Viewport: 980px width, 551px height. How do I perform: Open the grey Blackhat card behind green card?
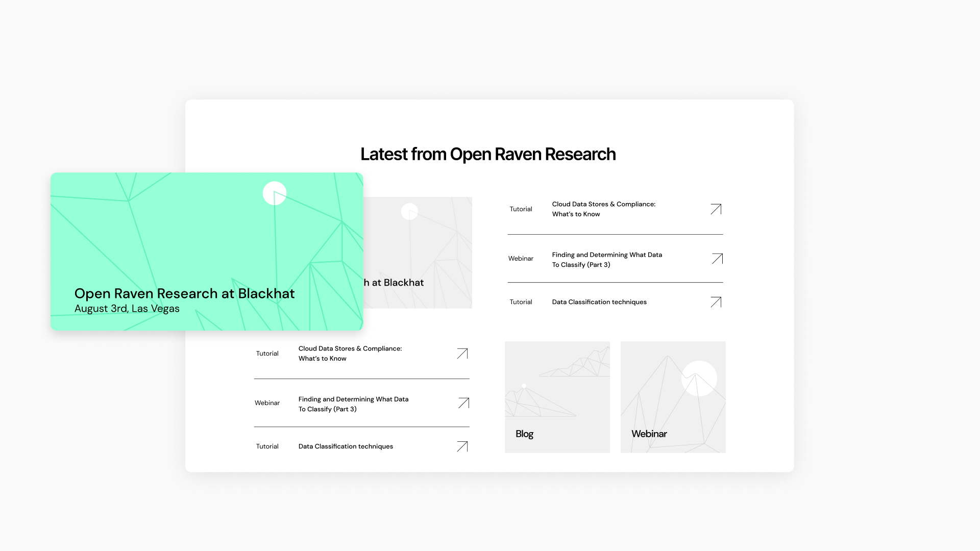[x=418, y=253]
